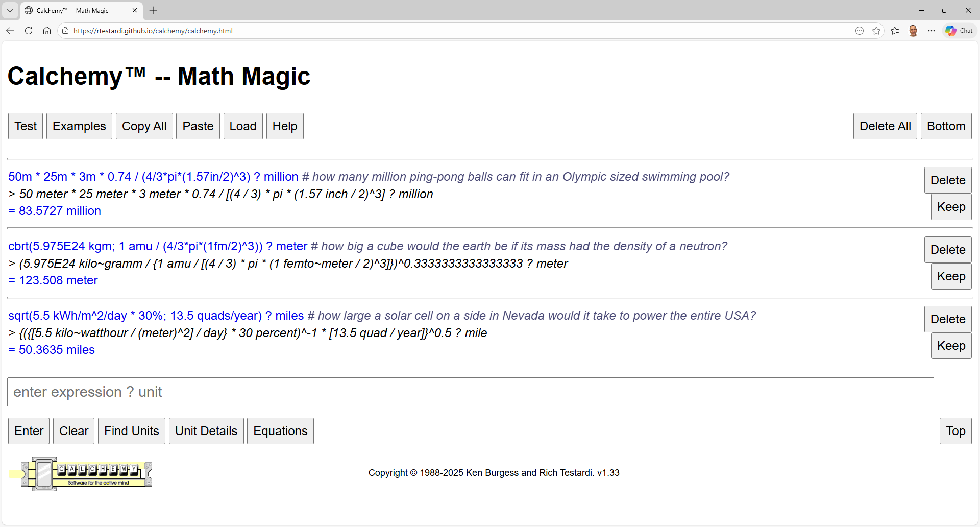Go to the browser home icon
980x527 pixels.
tap(47, 31)
